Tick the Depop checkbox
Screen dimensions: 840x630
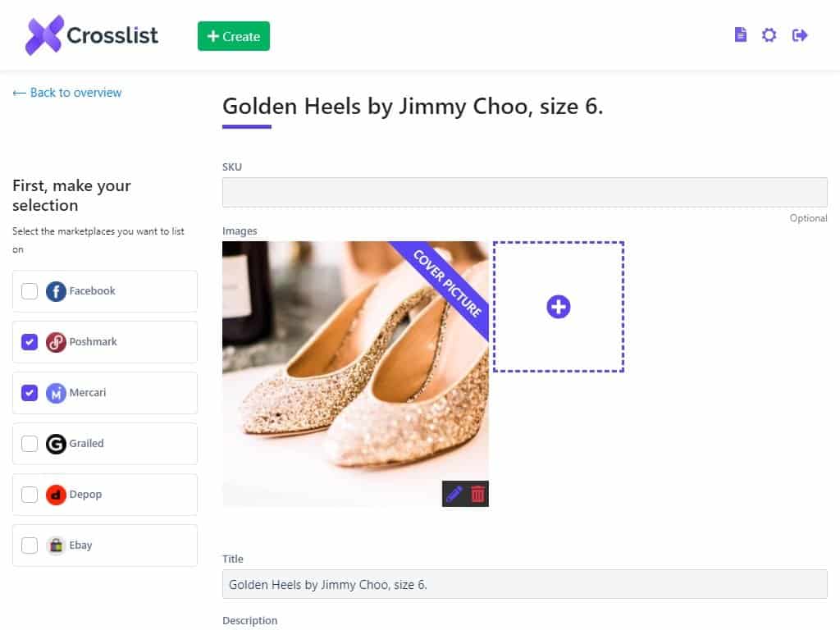pos(30,495)
